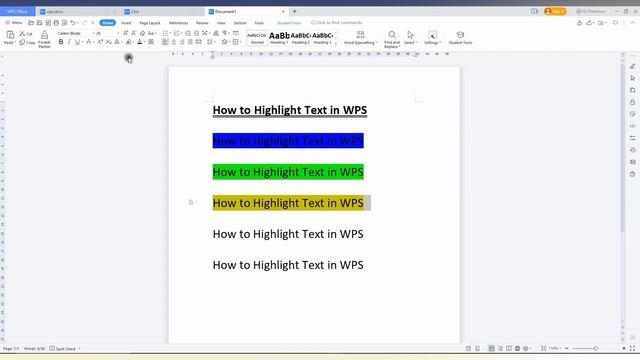Viewport: 640px width, 360px height.
Task: Click the decrease font size icon
Action: pos(134,33)
